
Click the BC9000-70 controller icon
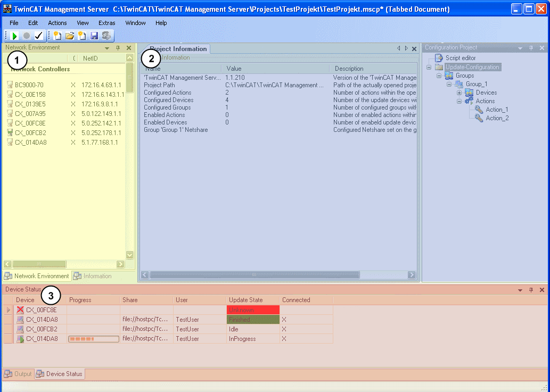(10, 85)
